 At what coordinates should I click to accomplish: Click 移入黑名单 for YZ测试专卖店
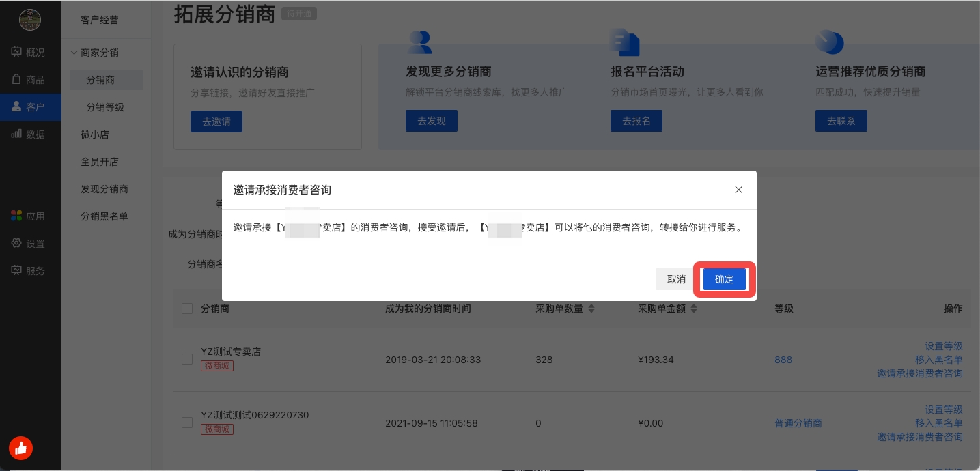[939, 360]
